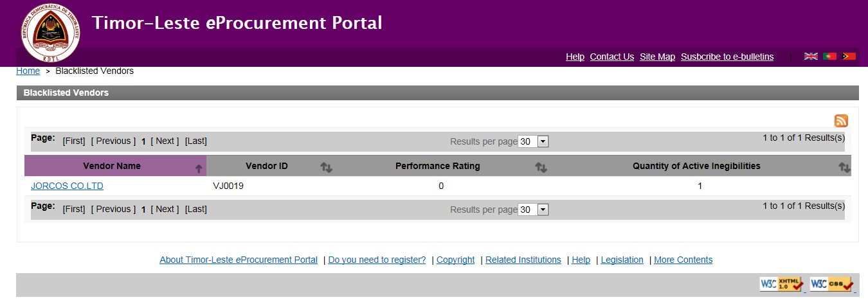868x304 pixels.
Task: Open Contact Us in the top bar
Action: (611, 57)
